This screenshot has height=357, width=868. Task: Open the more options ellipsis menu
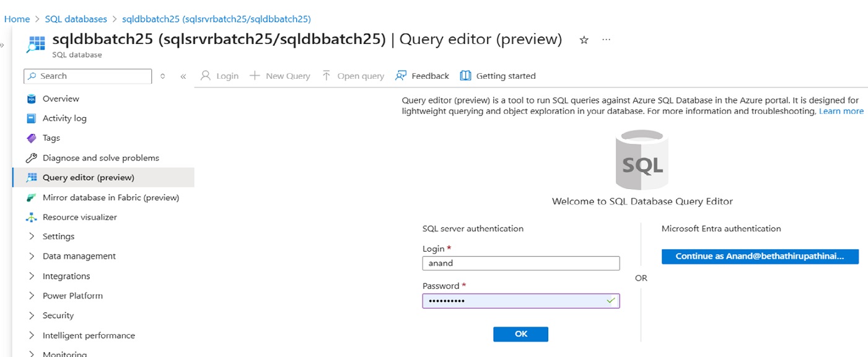[x=606, y=39]
